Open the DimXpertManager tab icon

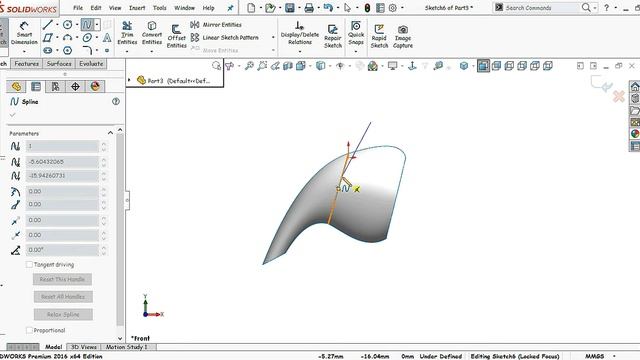[x=76, y=87]
